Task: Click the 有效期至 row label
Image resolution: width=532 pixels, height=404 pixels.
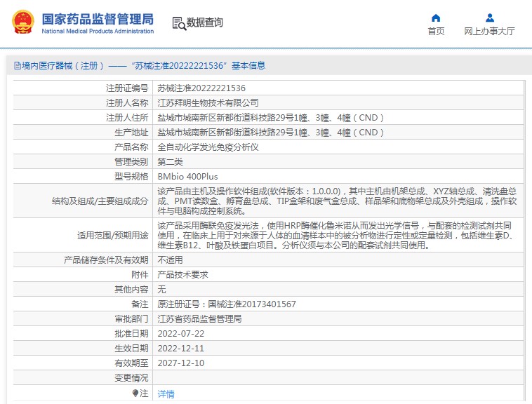Action: point(131,363)
